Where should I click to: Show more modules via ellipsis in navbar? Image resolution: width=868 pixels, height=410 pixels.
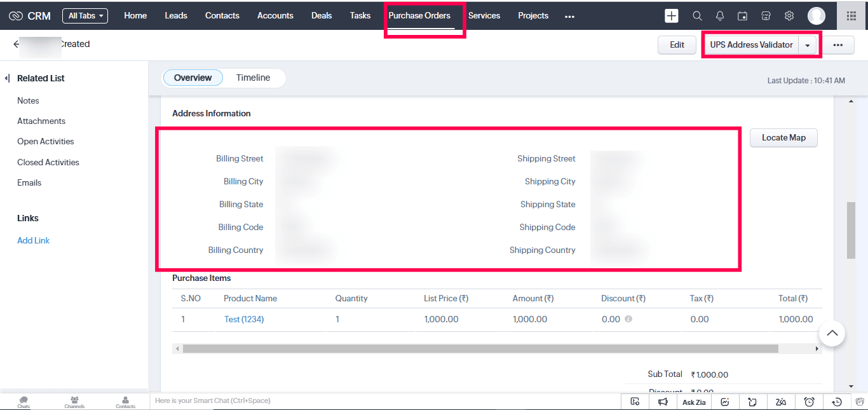[x=569, y=17]
